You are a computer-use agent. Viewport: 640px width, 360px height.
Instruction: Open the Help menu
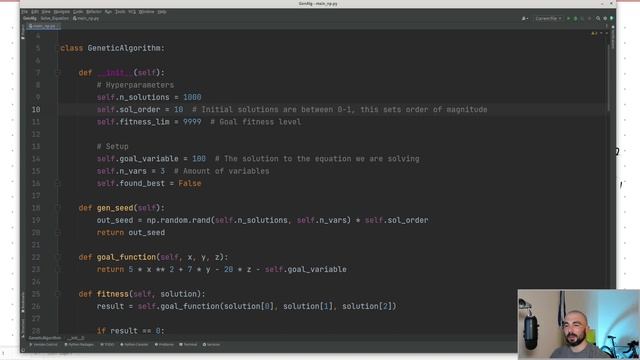(162, 12)
